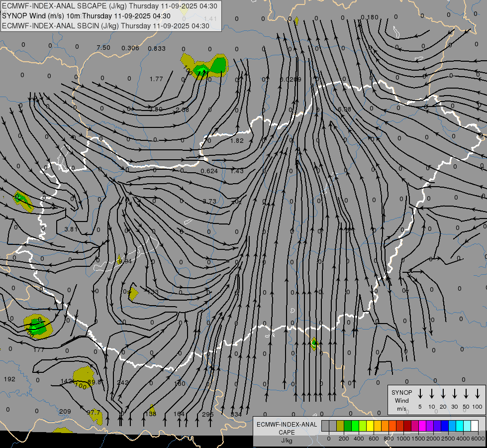
Task: Click the map value 1.43
Action: 237,171
